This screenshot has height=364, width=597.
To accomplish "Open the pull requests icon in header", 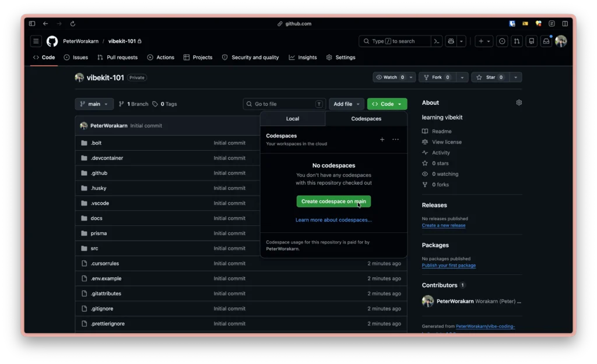I will coord(517,41).
